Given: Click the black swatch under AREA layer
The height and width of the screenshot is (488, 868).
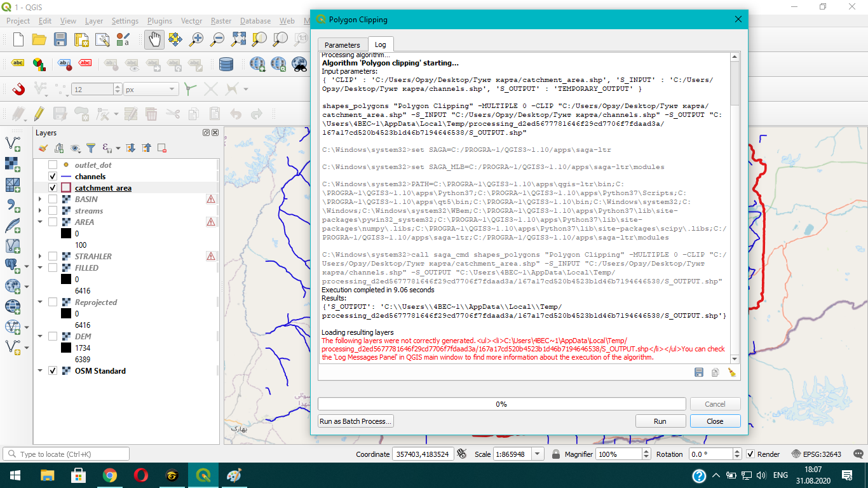Looking at the screenshot, I should point(66,234).
